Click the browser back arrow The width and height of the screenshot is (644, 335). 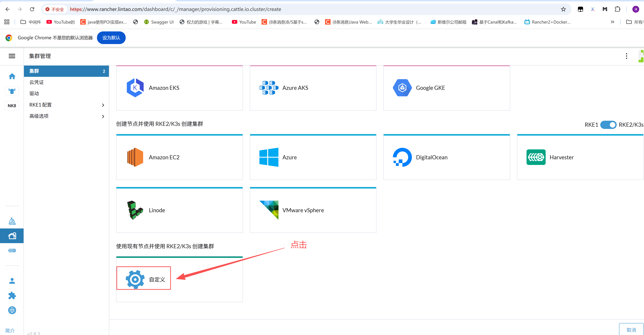pos(8,9)
